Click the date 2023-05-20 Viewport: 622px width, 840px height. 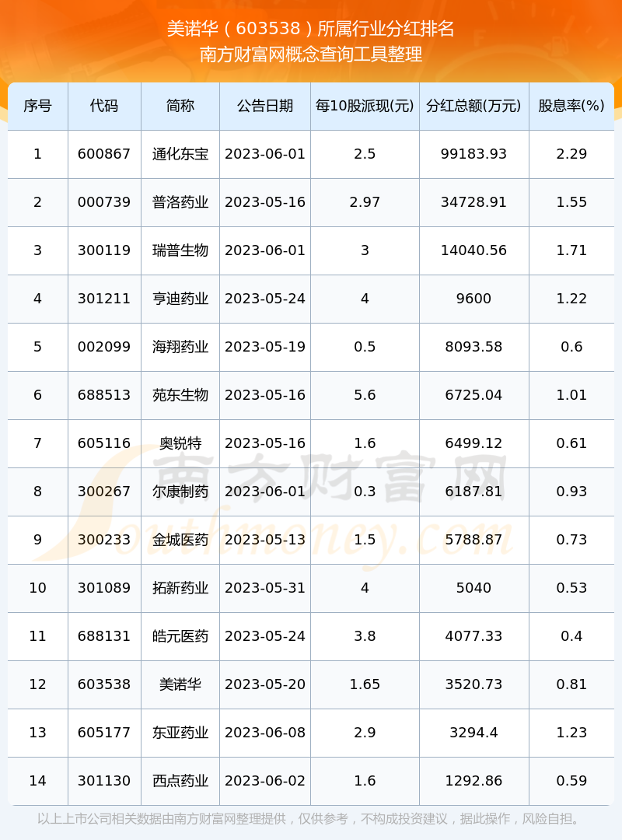[265, 684]
